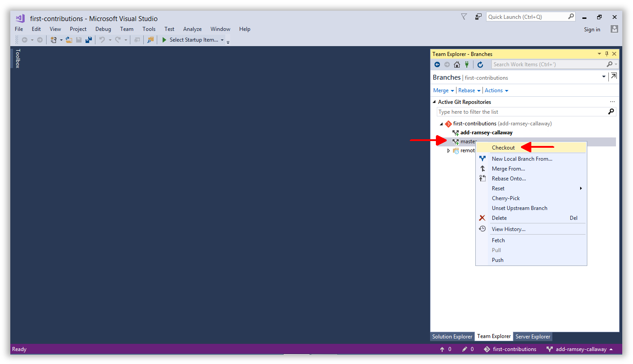Choose Rebase Onto... in context menu
Image resolution: width=633 pixels, height=364 pixels.
pyautogui.click(x=531, y=179)
